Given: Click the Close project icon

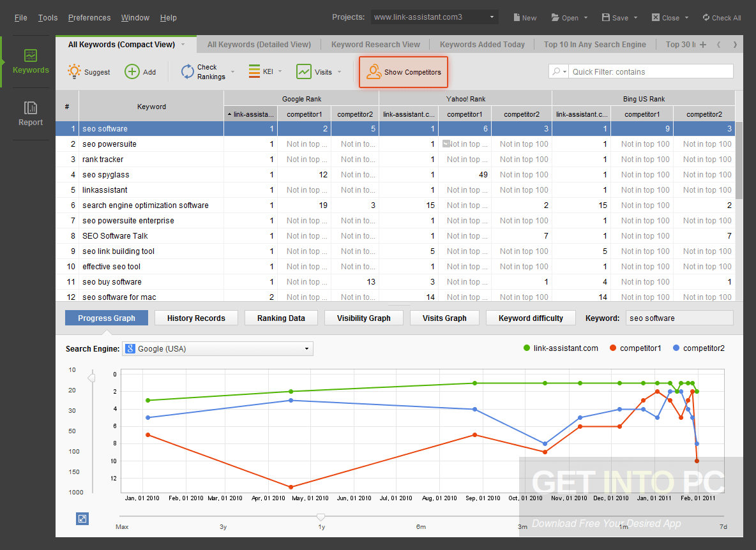Looking at the screenshot, I should [x=656, y=17].
